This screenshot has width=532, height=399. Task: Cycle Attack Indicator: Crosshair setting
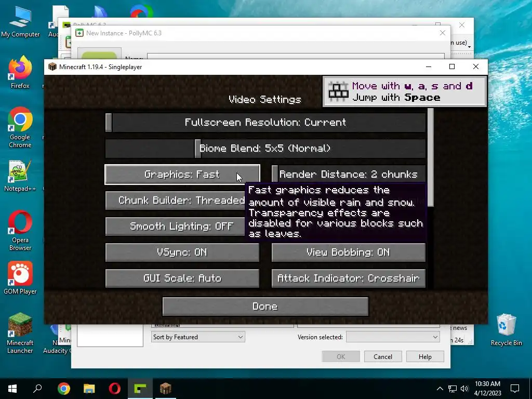pos(349,278)
